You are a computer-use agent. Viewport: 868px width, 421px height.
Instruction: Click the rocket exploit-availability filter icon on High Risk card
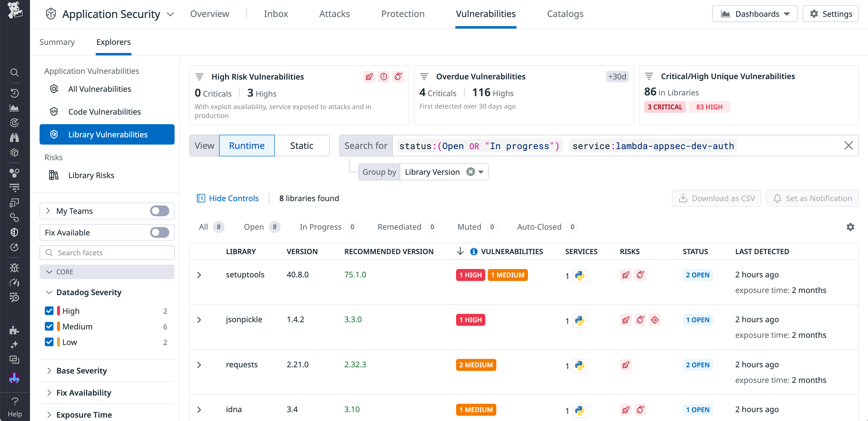coord(369,77)
